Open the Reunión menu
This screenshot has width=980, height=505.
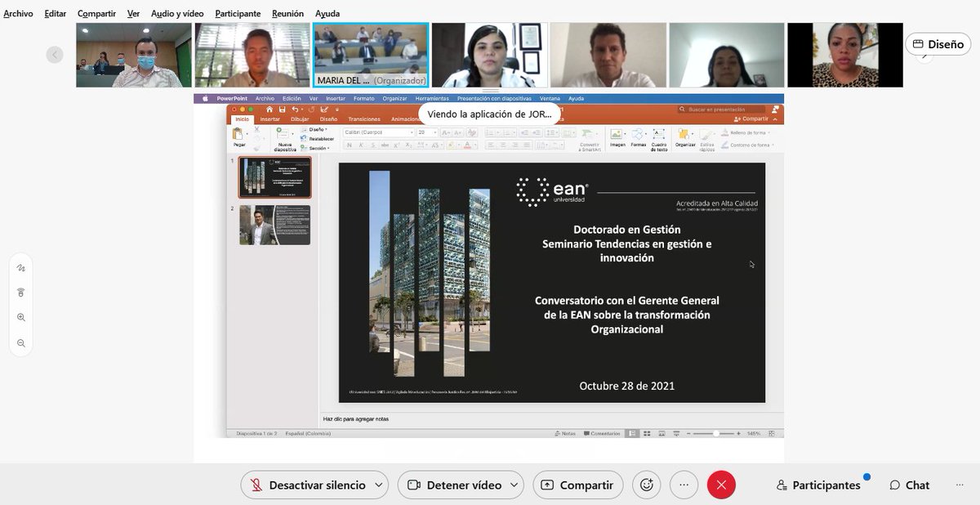click(x=287, y=14)
